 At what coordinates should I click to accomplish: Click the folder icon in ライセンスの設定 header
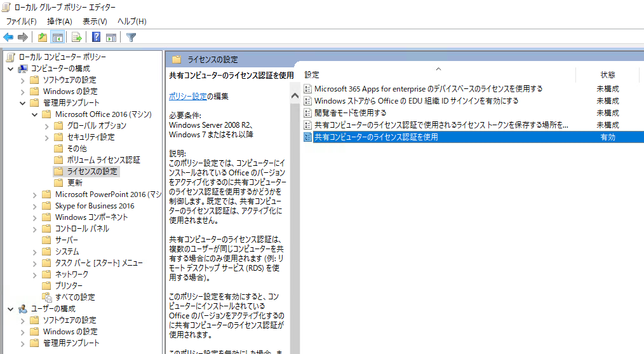(177, 60)
